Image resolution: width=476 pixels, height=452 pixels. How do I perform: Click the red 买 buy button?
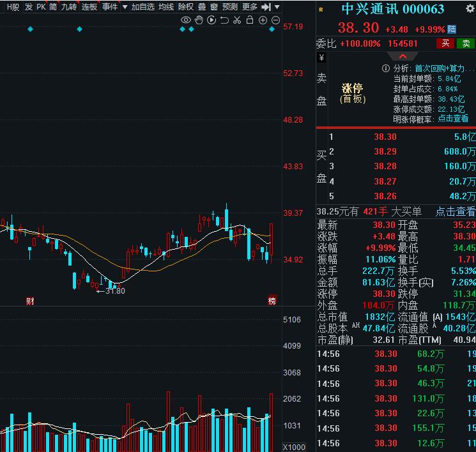click(x=445, y=43)
